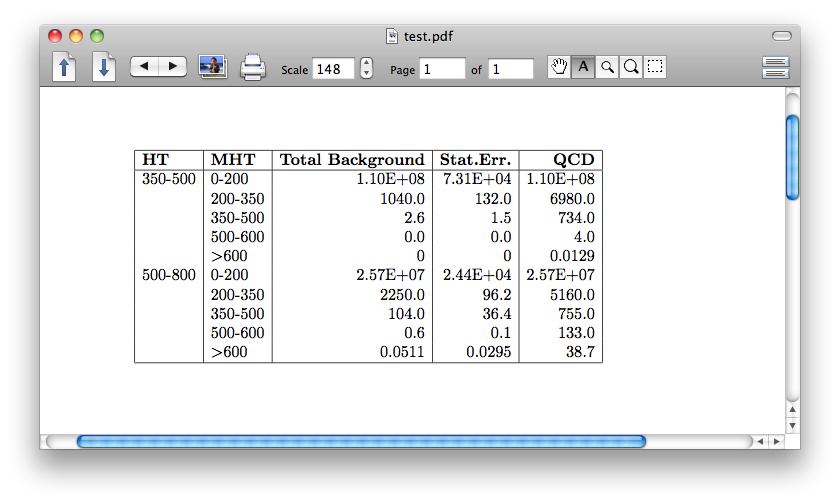
Task: Go to next page with down arrow icon
Action: pos(104,67)
